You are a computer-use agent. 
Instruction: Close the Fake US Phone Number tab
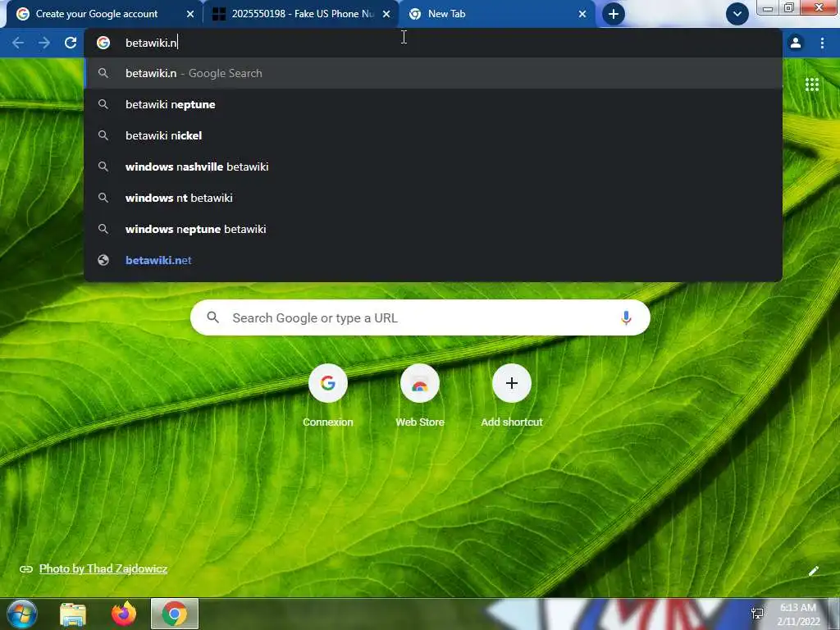pyautogui.click(x=386, y=14)
